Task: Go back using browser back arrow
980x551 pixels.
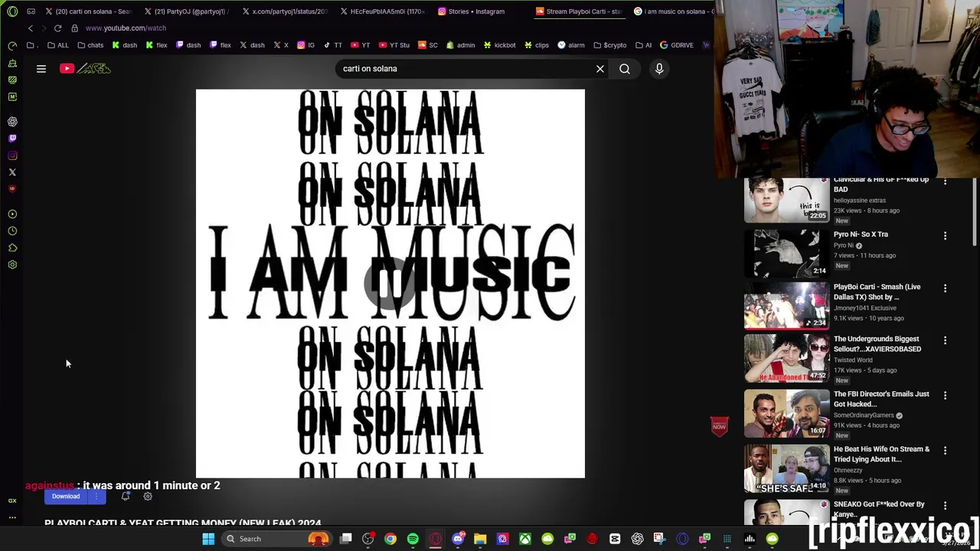Action: coord(31,28)
